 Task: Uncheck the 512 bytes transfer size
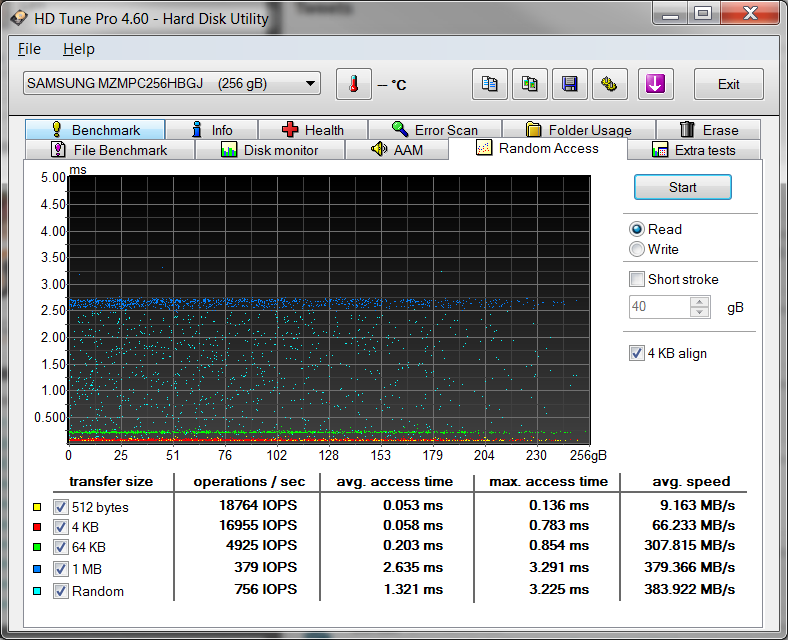[x=61, y=507]
